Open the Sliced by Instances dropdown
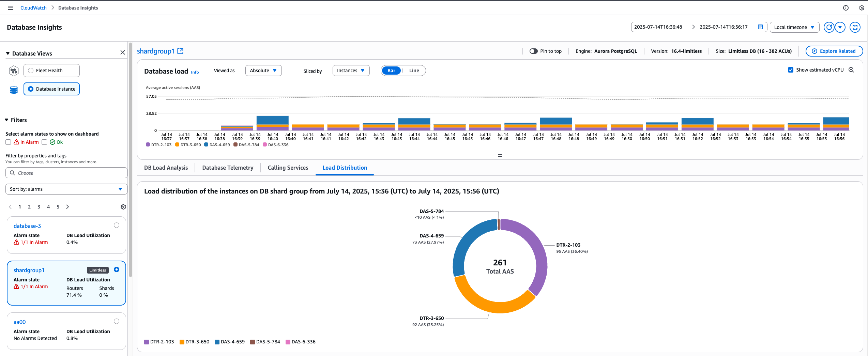 point(351,71)
